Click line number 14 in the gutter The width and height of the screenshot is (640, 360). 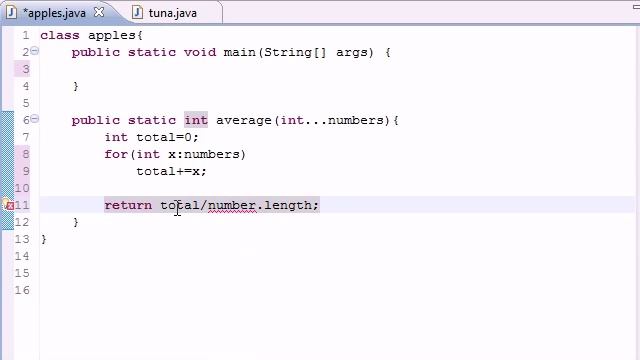[22, 256]
